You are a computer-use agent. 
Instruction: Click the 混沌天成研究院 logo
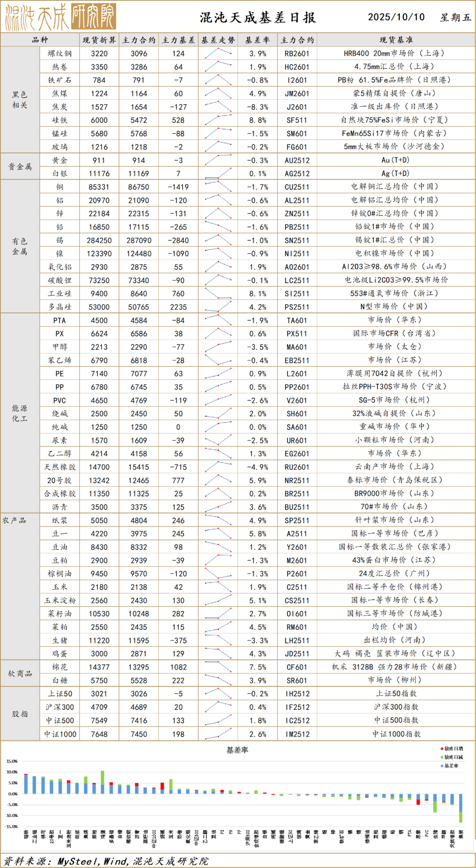60,17
